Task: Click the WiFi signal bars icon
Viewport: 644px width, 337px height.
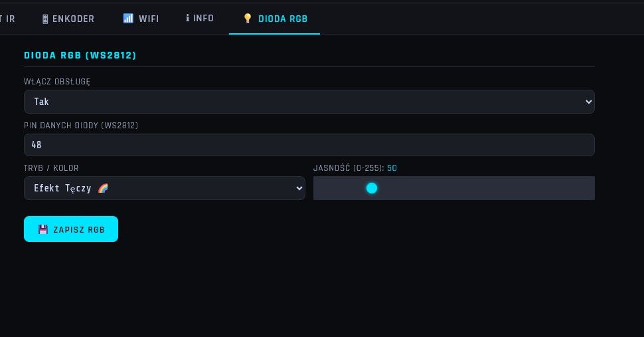Action: [128, 19]
